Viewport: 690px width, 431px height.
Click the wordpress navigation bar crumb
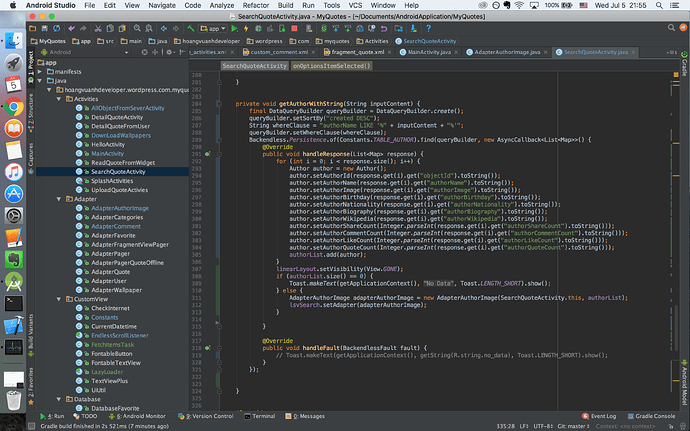264,41
